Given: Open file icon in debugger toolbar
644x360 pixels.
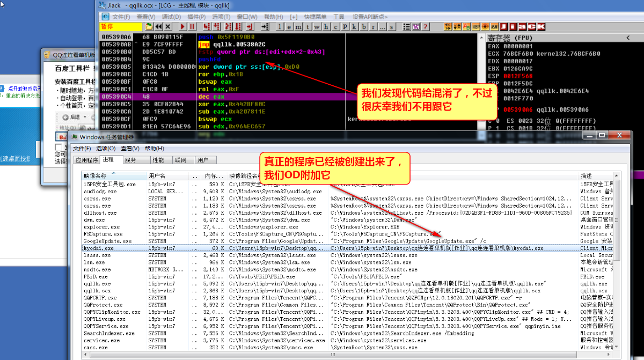Looking at the screenshot, I should (150, 26).
